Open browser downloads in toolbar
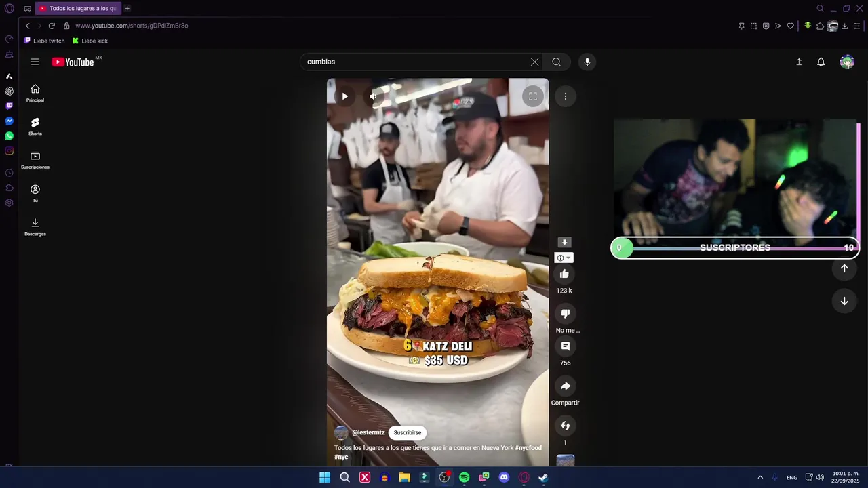Screen dimensions: 868x488 (x=844, y=26)
